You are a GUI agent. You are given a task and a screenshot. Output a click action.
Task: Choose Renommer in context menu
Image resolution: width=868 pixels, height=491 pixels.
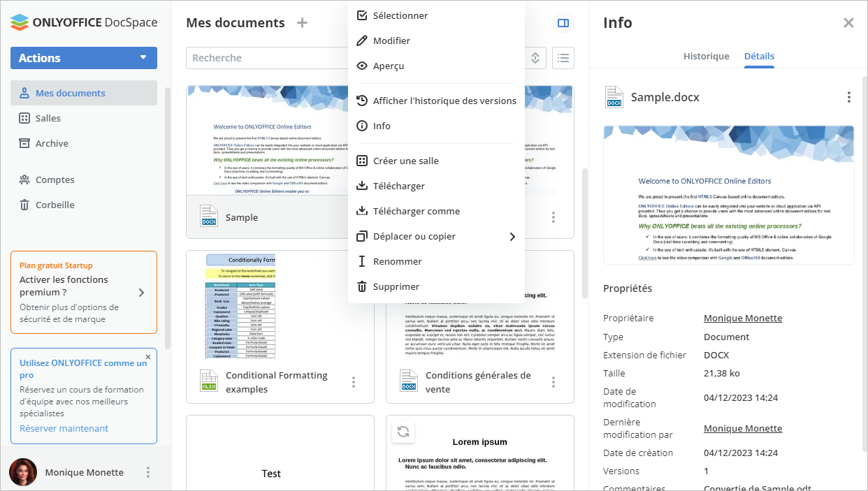[x=436, y=261]
